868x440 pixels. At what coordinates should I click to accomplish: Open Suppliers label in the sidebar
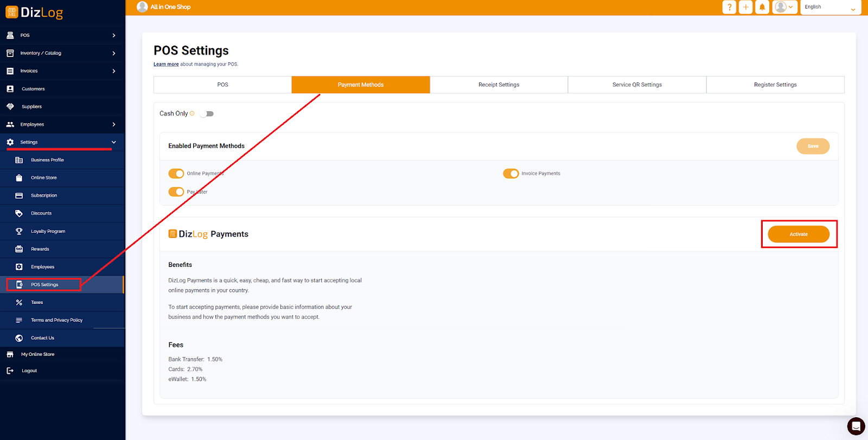(x=31, y=107)
